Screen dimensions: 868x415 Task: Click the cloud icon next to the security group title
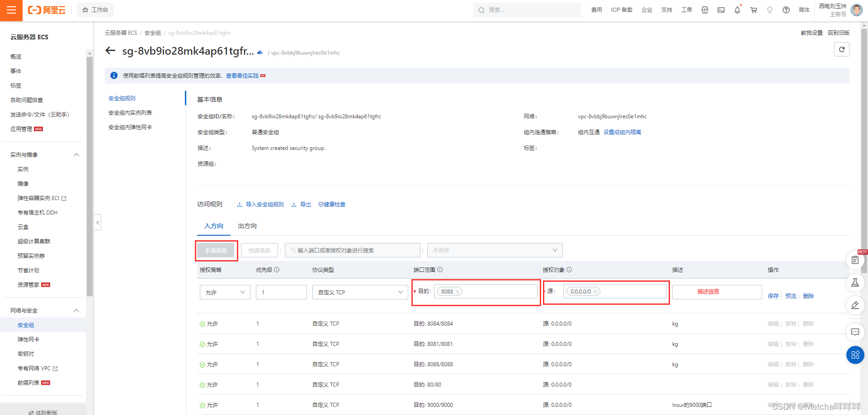pos(260,52)
